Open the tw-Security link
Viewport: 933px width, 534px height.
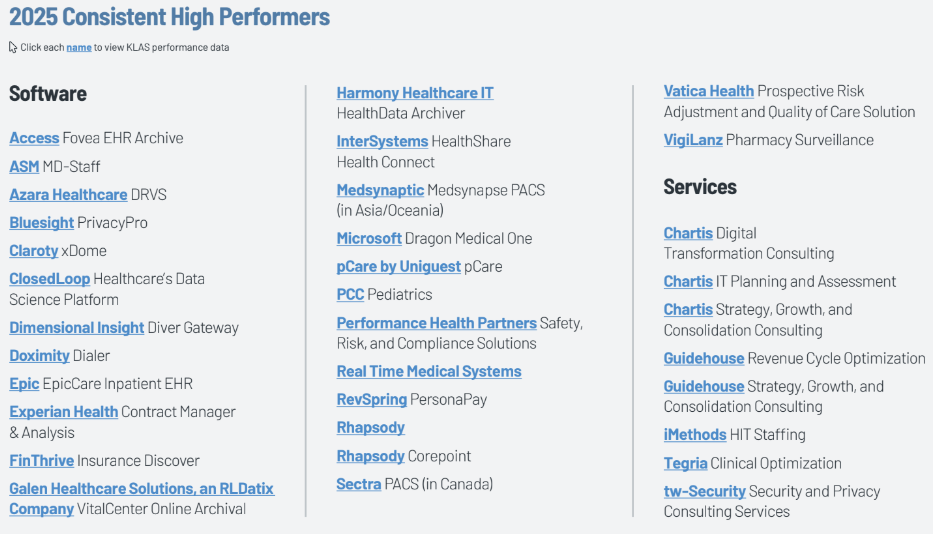pyautogui.click(x=704, y=491)
